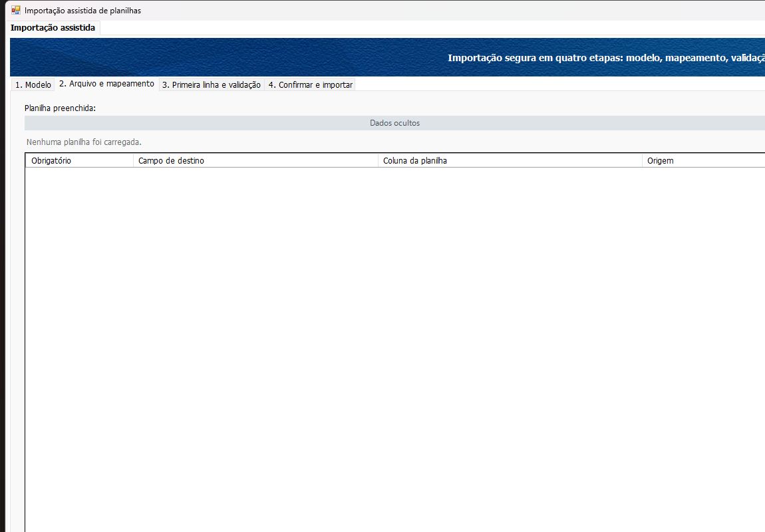Switch to the "1. Modelo" step tab
The height and width of the screenshot is (532, 765).
[33, 85]
